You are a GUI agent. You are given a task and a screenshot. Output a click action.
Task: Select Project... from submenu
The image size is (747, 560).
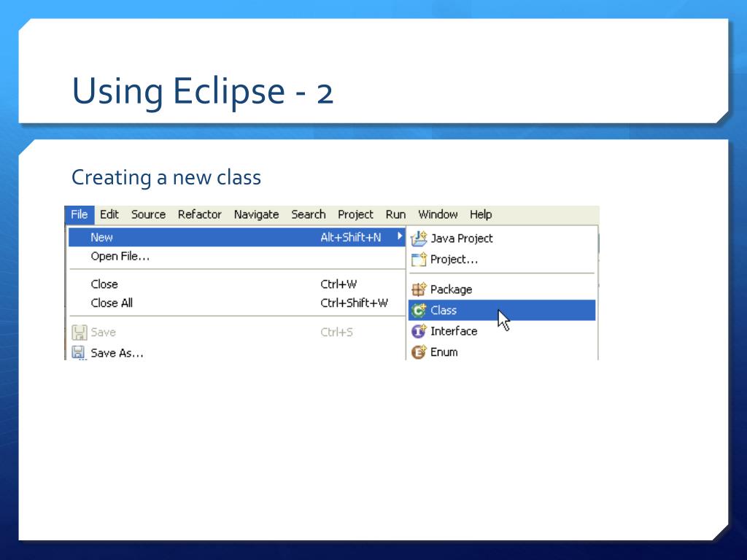point(502,260)
